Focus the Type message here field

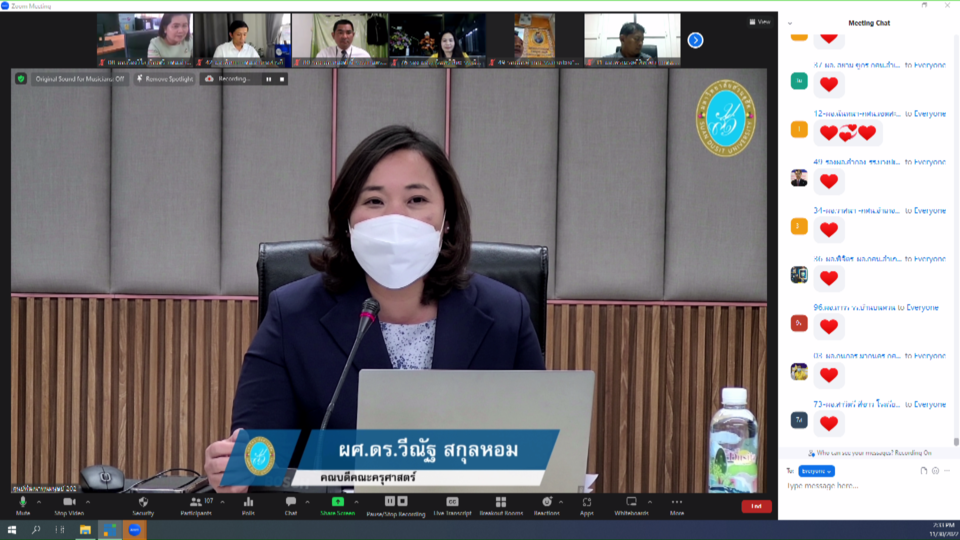click(x=868, y=486)
